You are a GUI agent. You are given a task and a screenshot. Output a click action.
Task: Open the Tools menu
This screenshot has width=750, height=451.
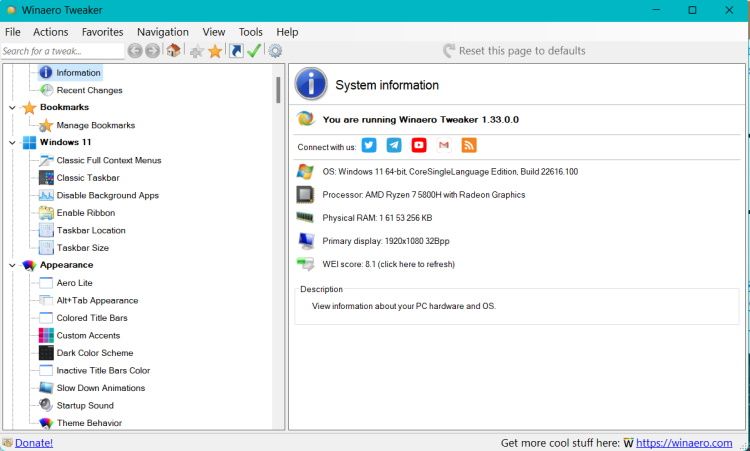click(251, 32)
